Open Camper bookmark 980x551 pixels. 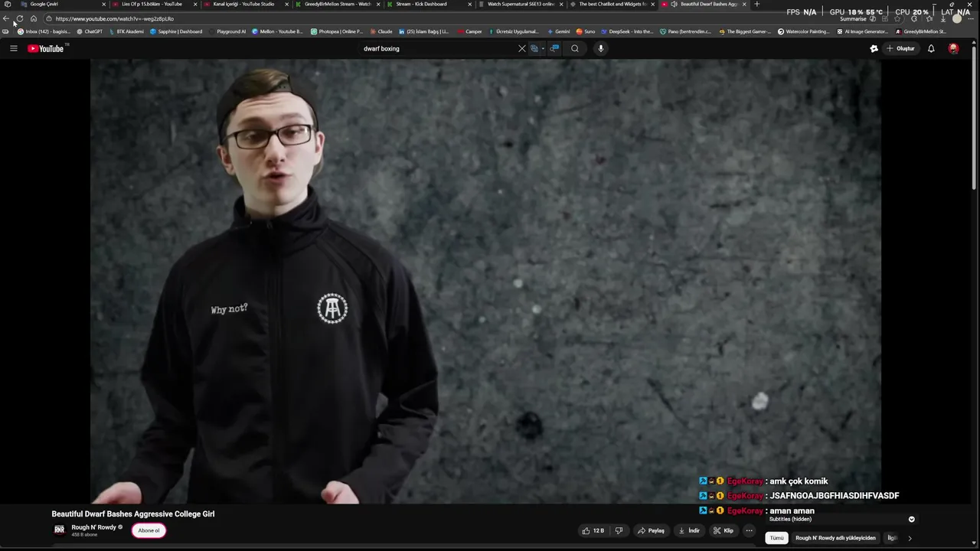(x=469, y=31)
